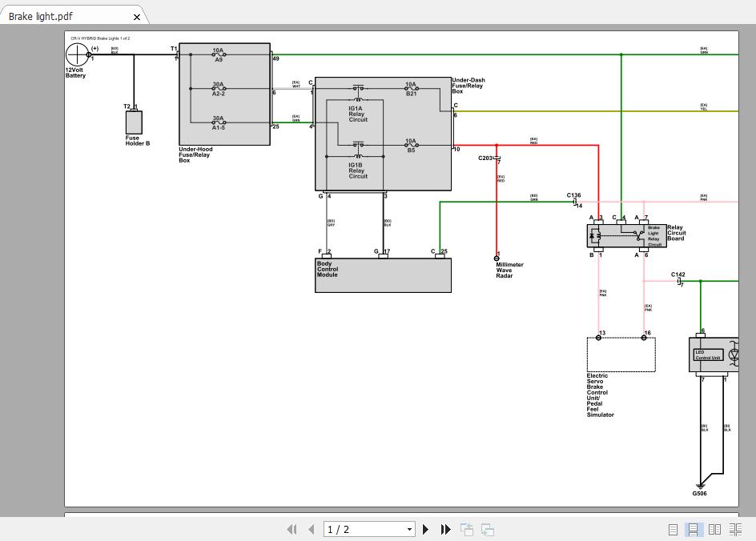This screenshot has width=756, height=541.
Task: Click the Body Control Module box
Action: (383, 275)
